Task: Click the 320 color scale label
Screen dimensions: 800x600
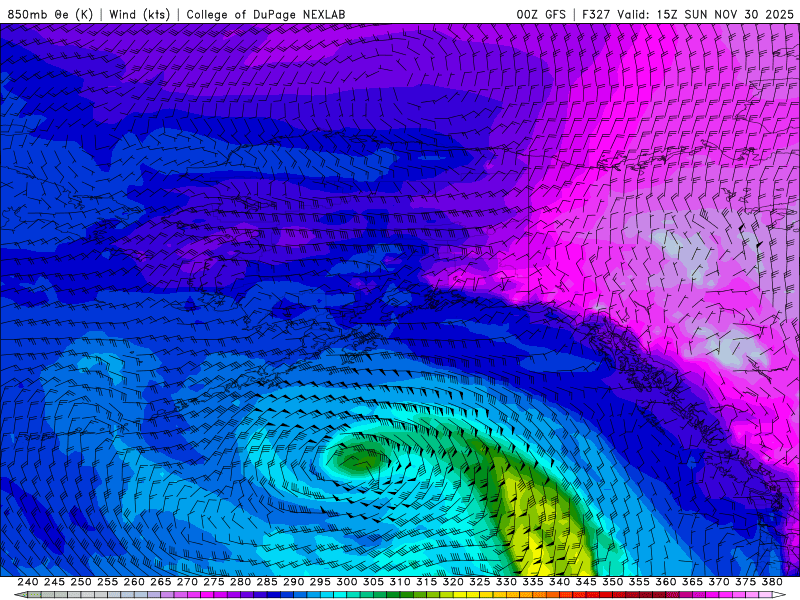Action: (x=453, y=582)
